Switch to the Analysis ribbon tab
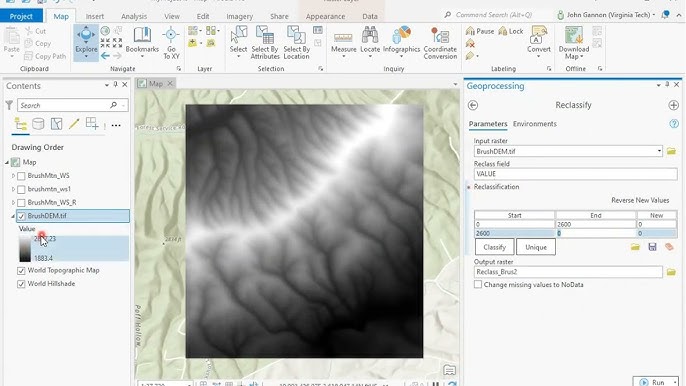The image size is (686, 386). click(x=134, y=16)
